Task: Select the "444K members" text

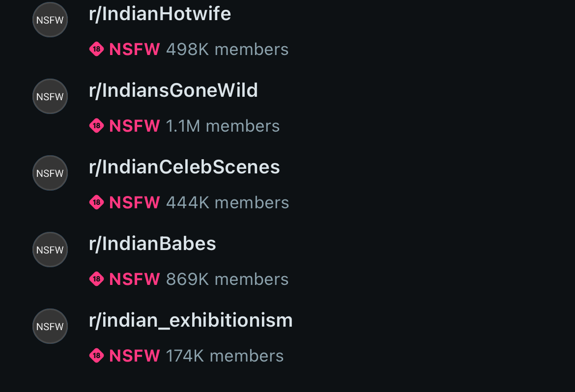Action: point(228,202)
